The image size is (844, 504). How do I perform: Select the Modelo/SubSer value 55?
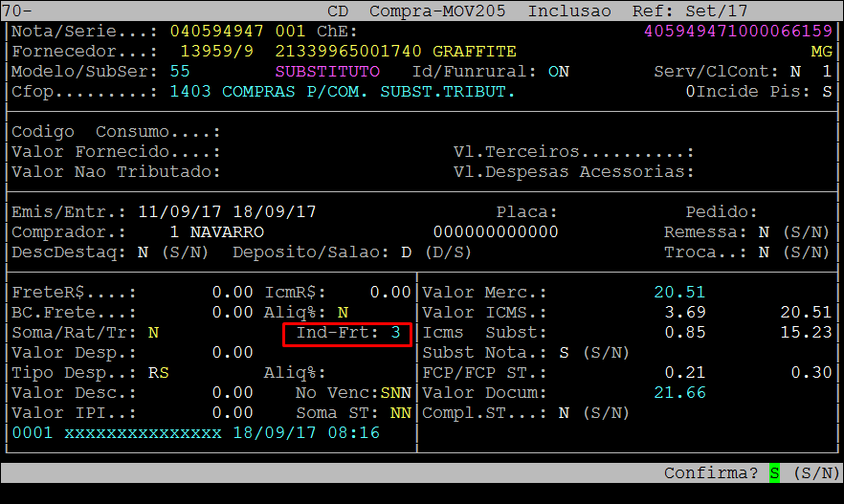coord(179,72)
